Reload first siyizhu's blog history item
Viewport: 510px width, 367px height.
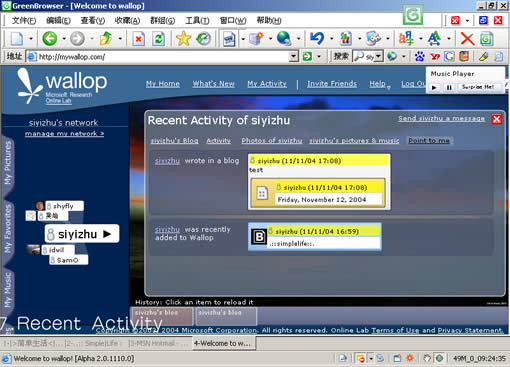click(163, 316)
